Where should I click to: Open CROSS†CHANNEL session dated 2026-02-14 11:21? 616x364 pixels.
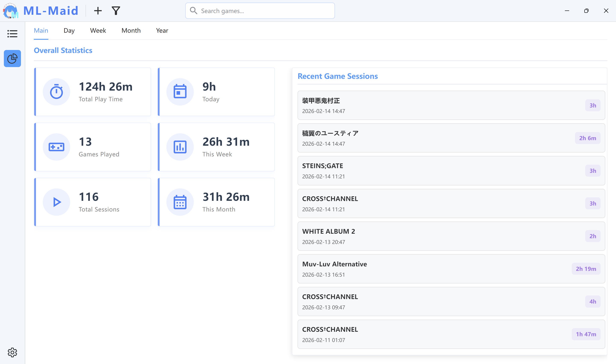451,203
